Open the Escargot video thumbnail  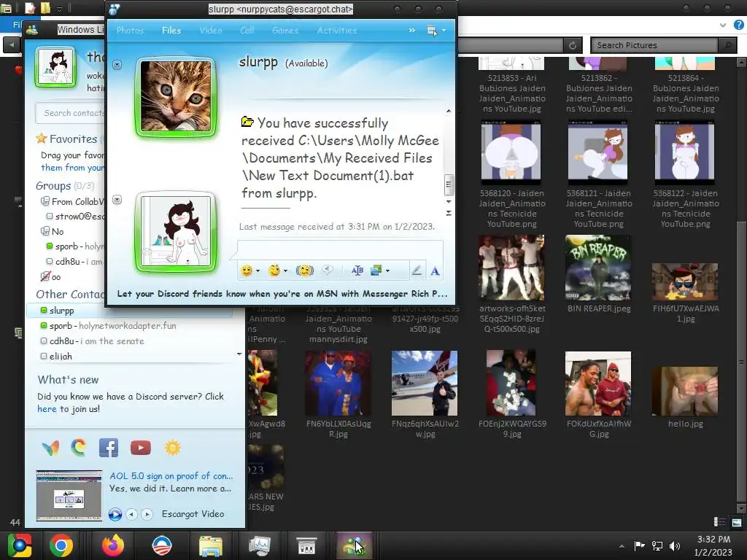[x=69, y=495]
